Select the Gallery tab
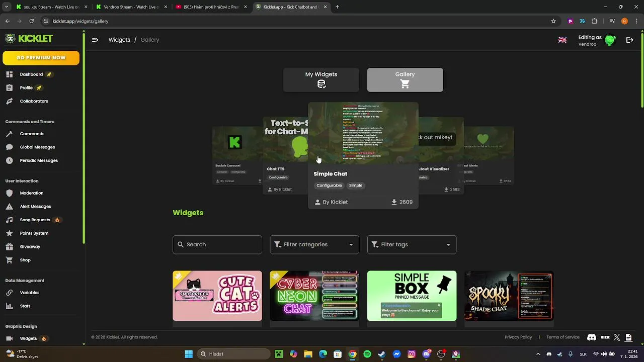Screen dimensions: 644x362 405,80
